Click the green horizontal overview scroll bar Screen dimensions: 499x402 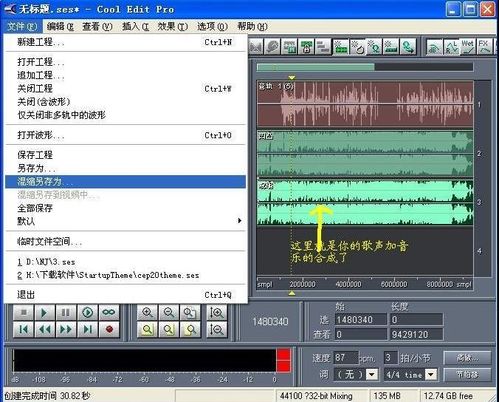tap(315, 67)
